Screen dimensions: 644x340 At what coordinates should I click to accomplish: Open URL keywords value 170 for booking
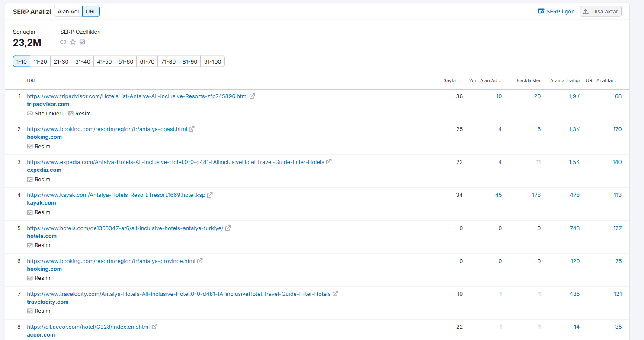(x=617, y=129)
